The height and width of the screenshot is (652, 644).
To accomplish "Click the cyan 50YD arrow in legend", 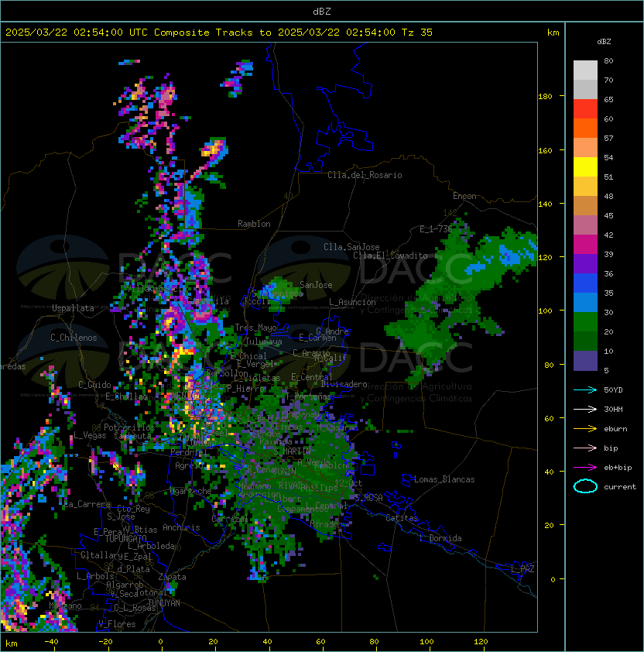I will (585, 389).
